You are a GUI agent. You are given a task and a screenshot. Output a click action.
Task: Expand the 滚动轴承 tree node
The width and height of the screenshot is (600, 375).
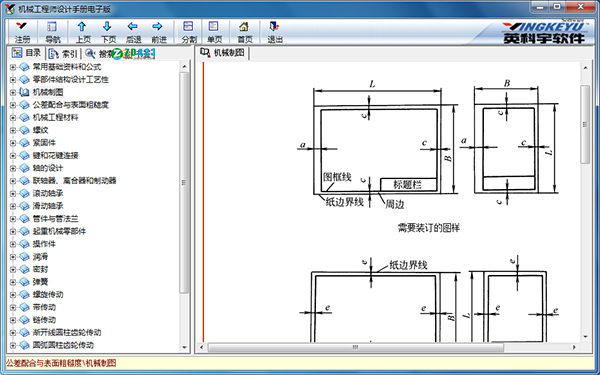click(x=13, y=193)
